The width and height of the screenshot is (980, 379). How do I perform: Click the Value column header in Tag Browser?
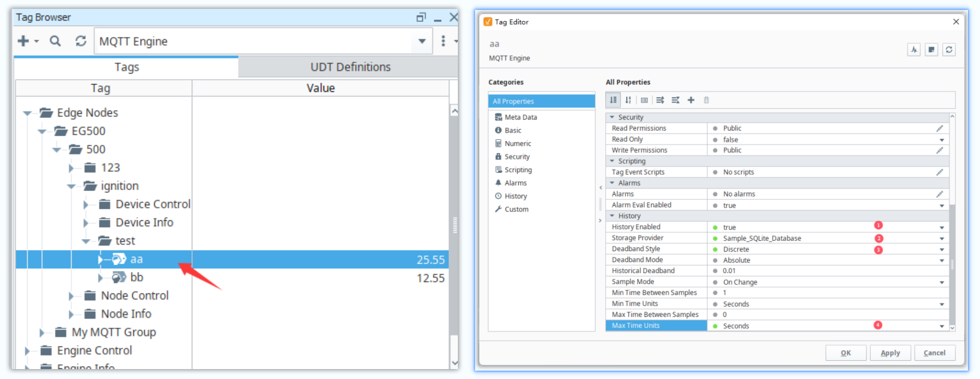coord(320,88)
